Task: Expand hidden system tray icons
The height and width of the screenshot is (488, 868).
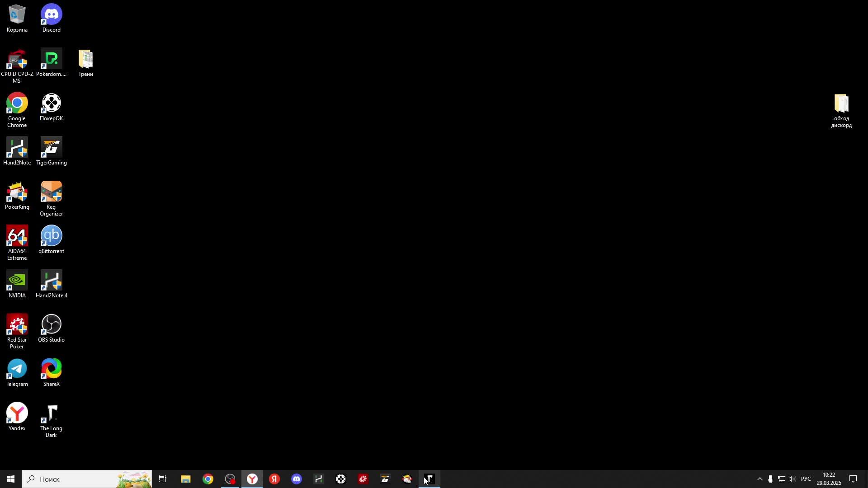Action: 759,479
